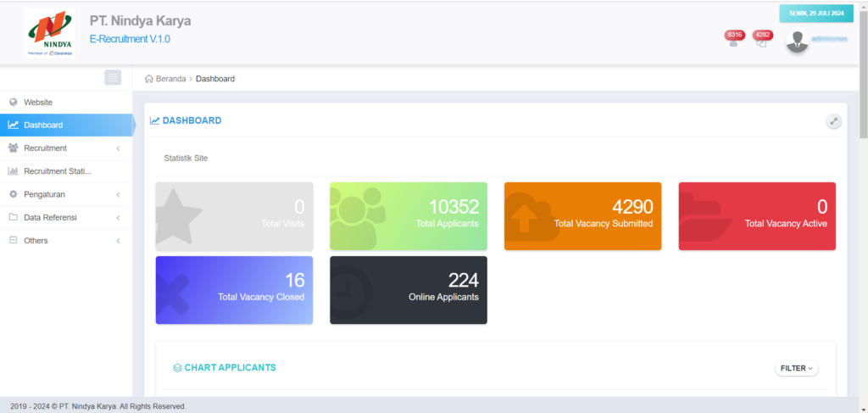Click the Recruitment Statistics bar-chart icon
This screenshot has height=413, width=868.
13,171
